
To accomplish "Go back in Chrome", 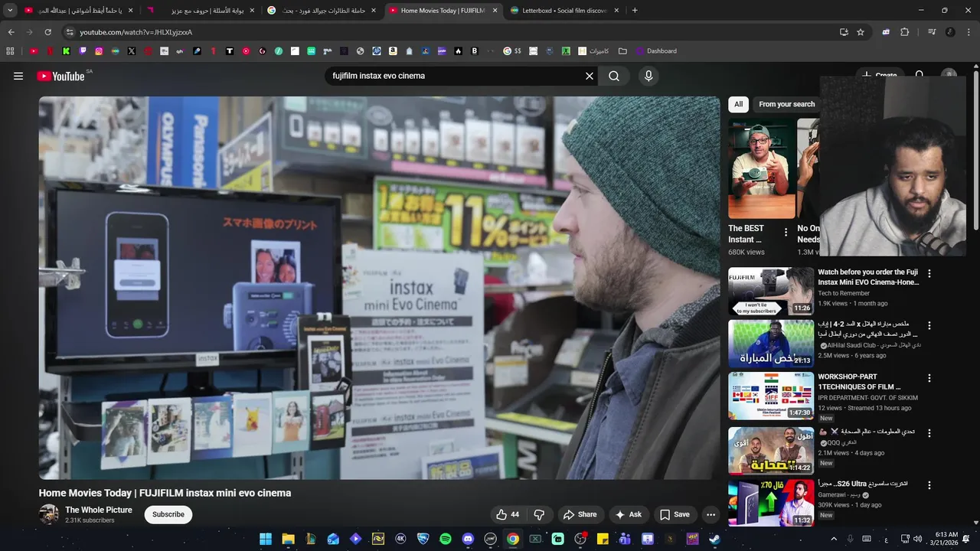I will click(x=11, y=32).
